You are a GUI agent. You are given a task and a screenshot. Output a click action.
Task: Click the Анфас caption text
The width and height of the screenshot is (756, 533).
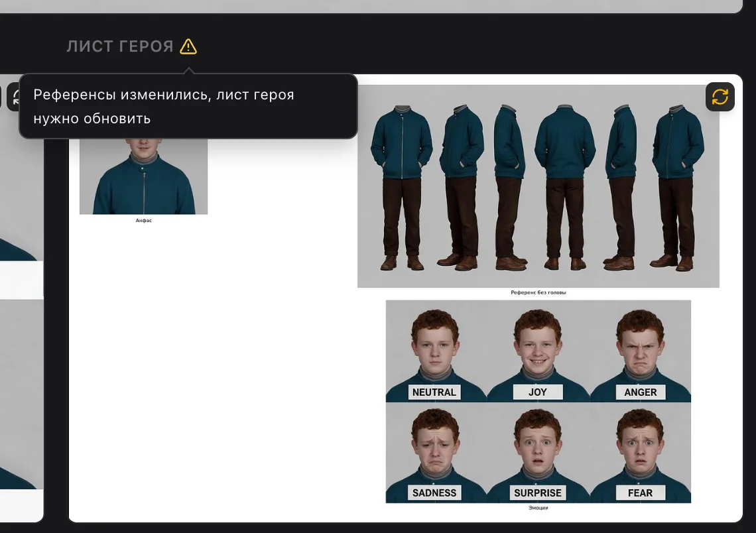tap(144, 220)
